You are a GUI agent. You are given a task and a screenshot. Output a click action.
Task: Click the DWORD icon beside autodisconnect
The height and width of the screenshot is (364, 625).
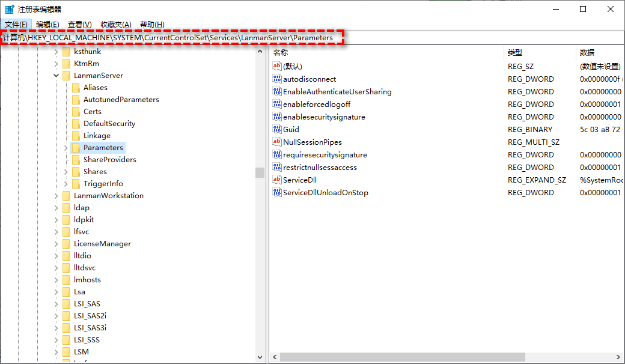pyautogui.click(x=277, y=79)
